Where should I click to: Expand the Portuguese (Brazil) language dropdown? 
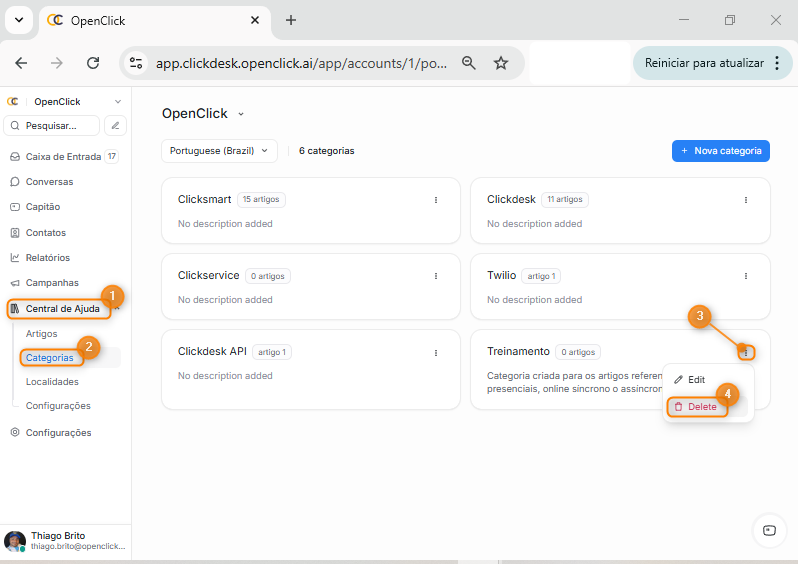pyautogui.click(x=219, y=151)
